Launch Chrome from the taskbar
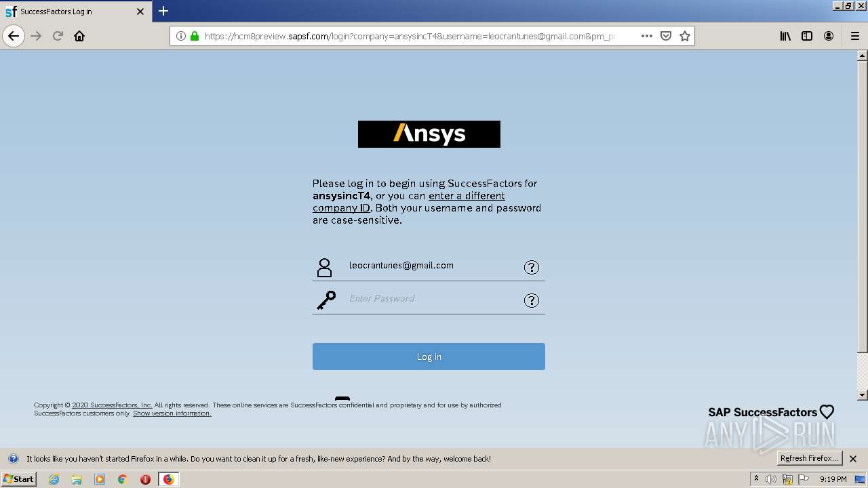868x488 pixels. pos(123,479)
